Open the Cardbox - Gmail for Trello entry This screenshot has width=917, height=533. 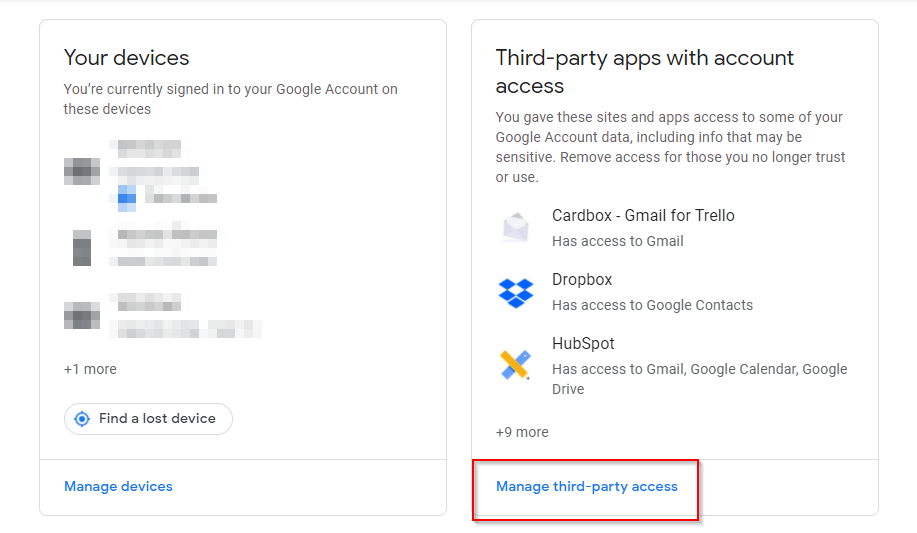[643, 216]
